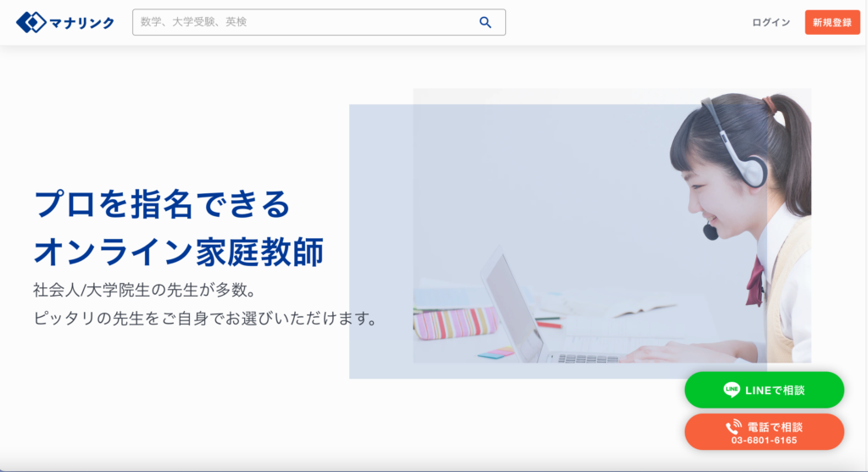Open the ログイン link

coord(771,23)
